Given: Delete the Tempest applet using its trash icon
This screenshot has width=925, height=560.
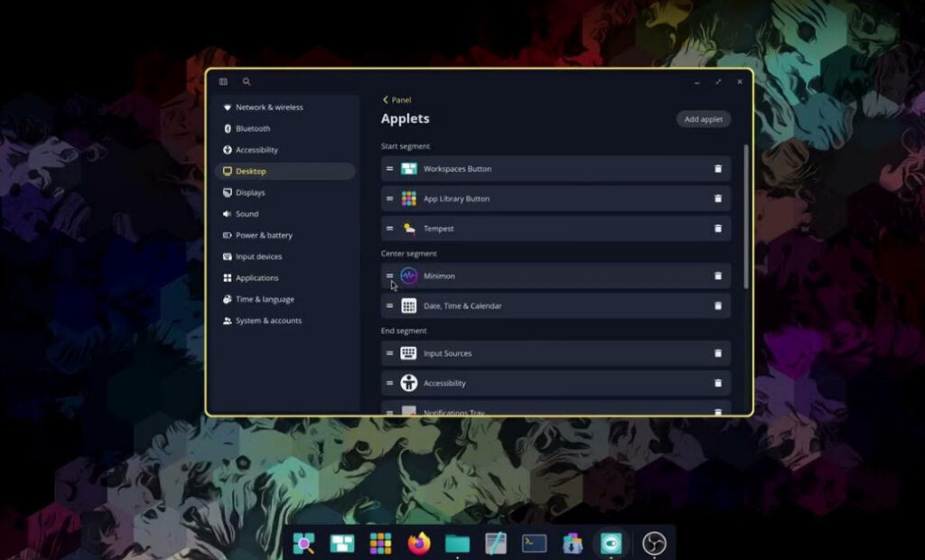Looking at the screenshot, I should point(718,229).
